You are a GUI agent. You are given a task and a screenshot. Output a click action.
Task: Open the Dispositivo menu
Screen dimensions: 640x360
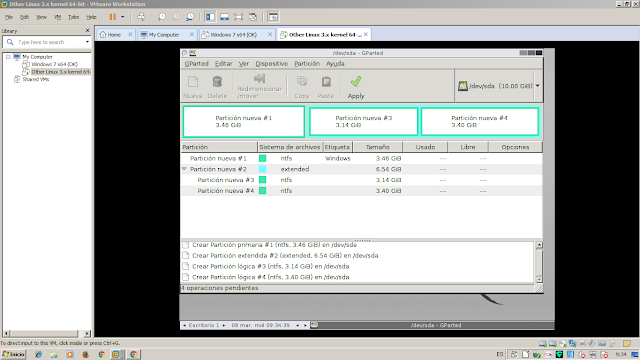click(x=271, y=64)
